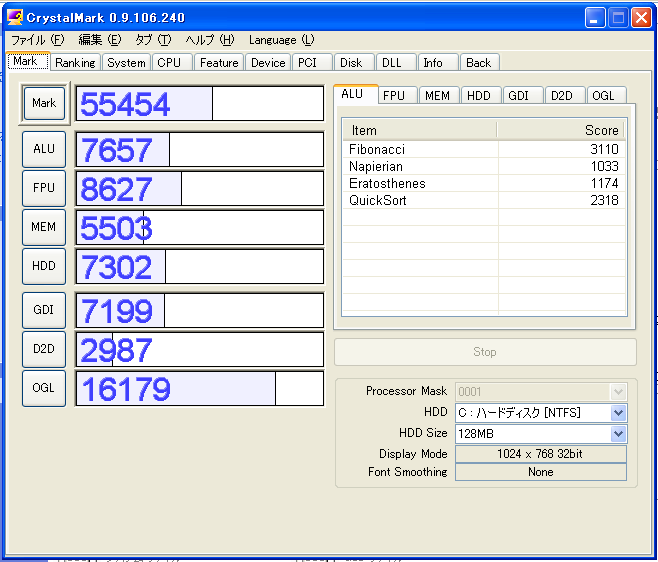Screen dimensions: 658x562
Task: Select the MEM results tab
Action: (x=439, y=95)
